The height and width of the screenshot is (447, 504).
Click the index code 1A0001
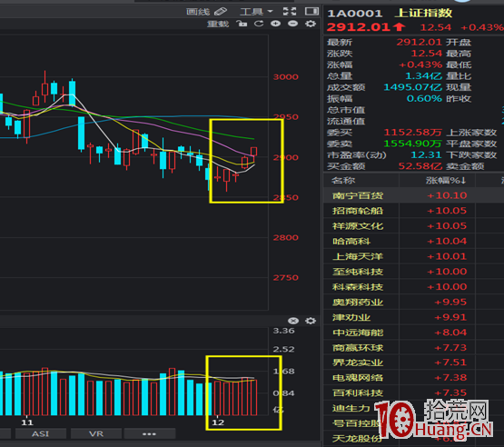click(x=355, y=14)
